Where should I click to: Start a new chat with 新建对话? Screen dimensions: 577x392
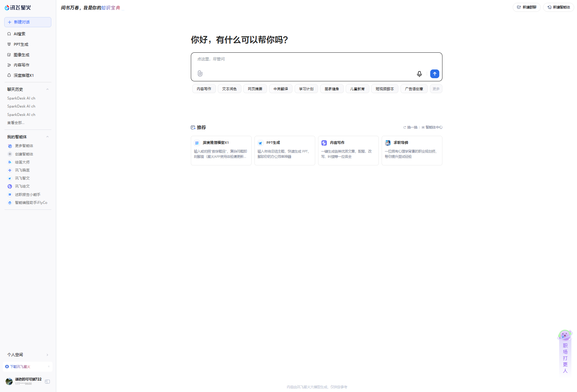point(28,22)
